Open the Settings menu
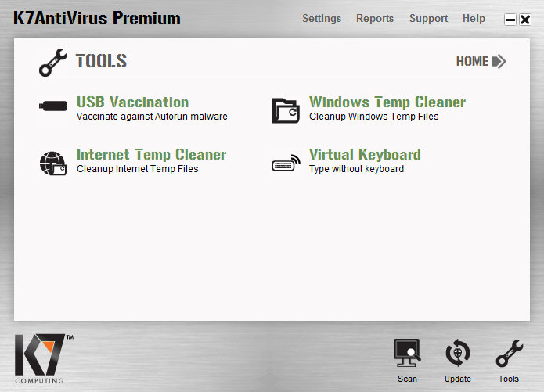This screenshot has width=544, height=392. [x=322, y=18]
